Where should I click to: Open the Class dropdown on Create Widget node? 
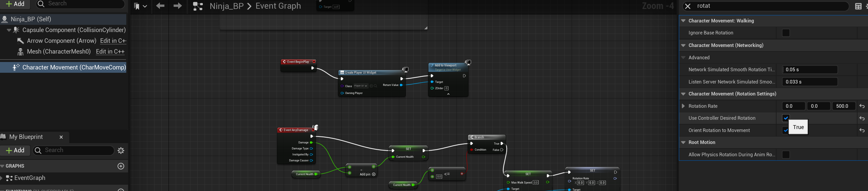[x=361, y=86]
